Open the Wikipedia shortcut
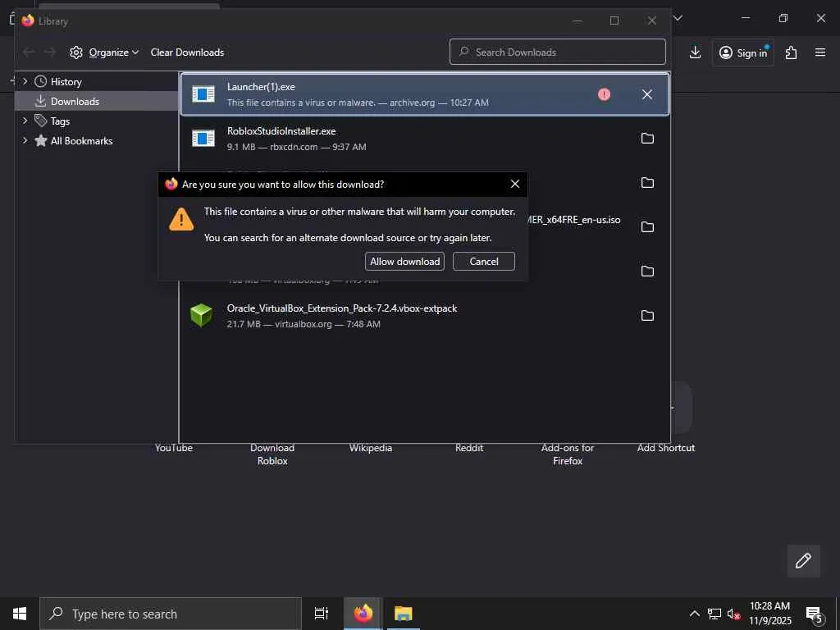This screenshot has width=840, height=630. 371,448
